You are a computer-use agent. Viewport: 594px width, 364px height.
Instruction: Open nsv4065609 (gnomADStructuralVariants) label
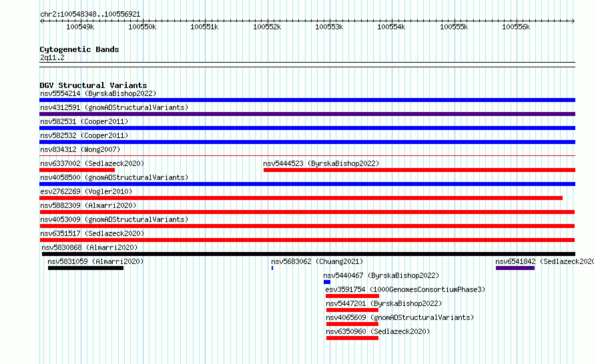400,317
